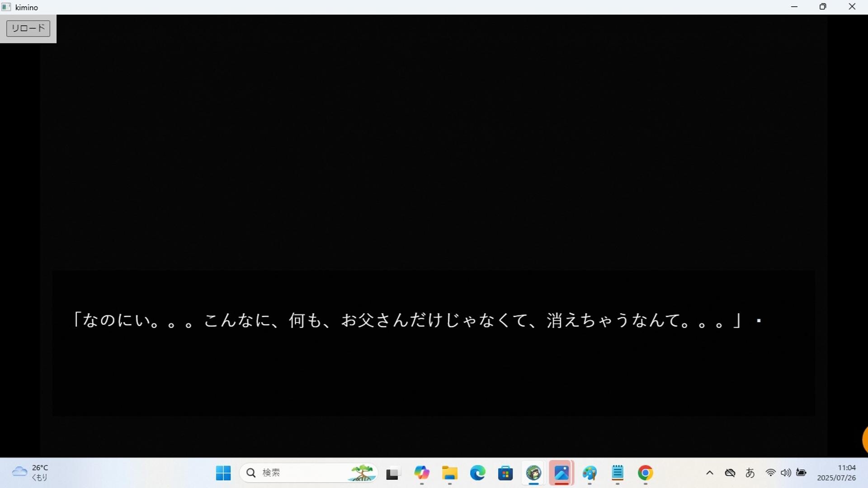The width and height of the screenshot is (868, 488).
Task: Open the kimino game icon in the taskbar
Action: click(533, 473)
